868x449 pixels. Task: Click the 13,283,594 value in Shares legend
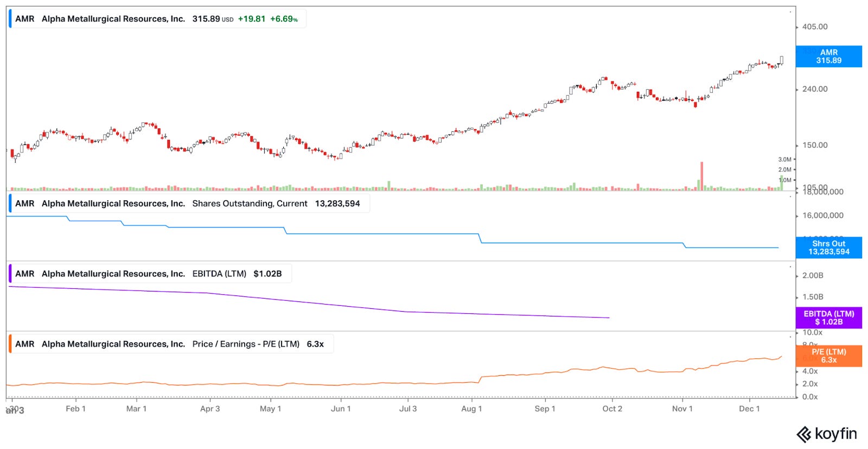point(337,204)
